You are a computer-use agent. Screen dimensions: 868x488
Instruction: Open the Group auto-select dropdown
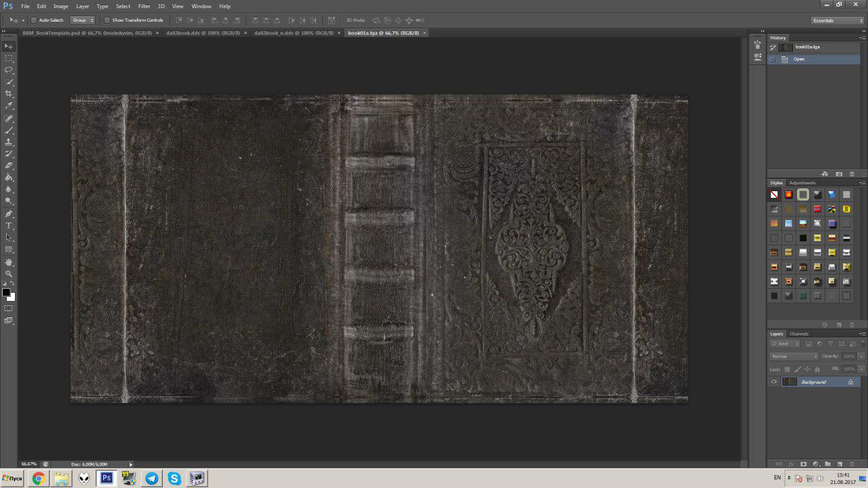[82, 20]
